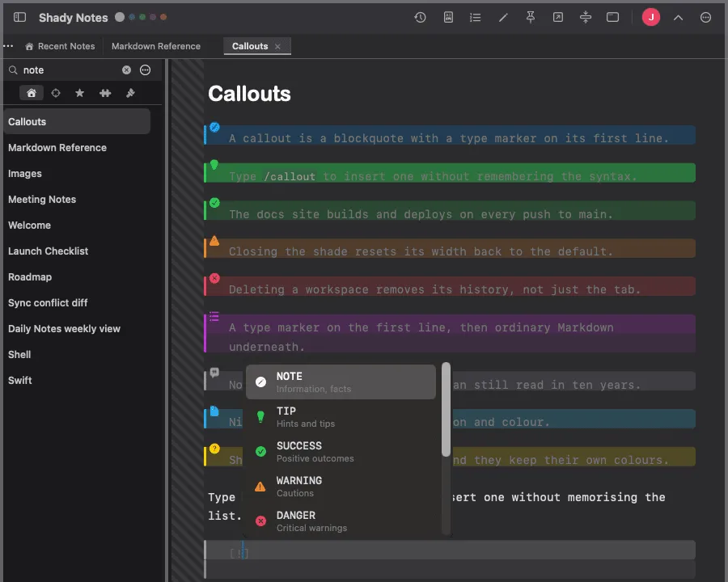Select the target filter icon
The image size is (728, 582).
(x=56, y=93)
